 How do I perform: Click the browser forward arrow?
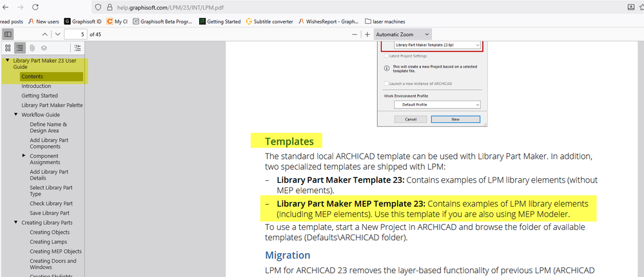point(21,7)
